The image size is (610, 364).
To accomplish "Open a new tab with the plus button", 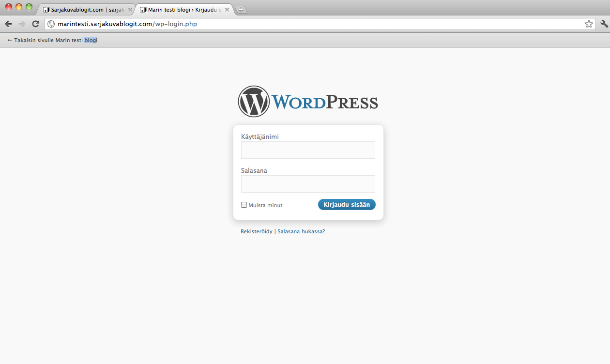I will pos(241,10).
